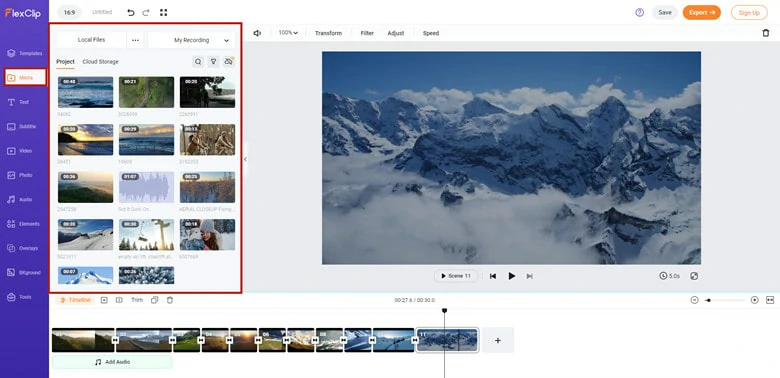Duplicate the selected scene via the copy icon

pos(154,300)
